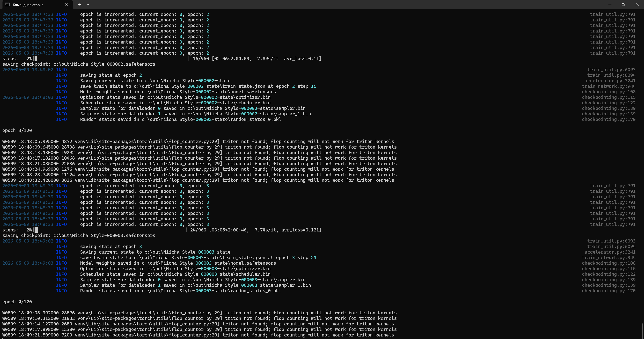The width and height of the screenshot is (644, 339).
Task: Click 'saving state at epoch 3' text
Action: (111, 246)
